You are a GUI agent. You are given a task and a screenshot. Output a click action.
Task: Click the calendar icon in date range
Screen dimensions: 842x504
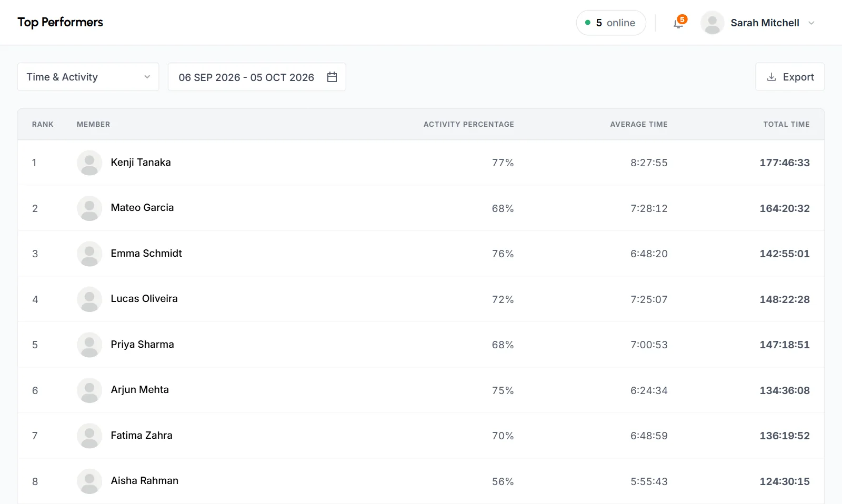332,77
